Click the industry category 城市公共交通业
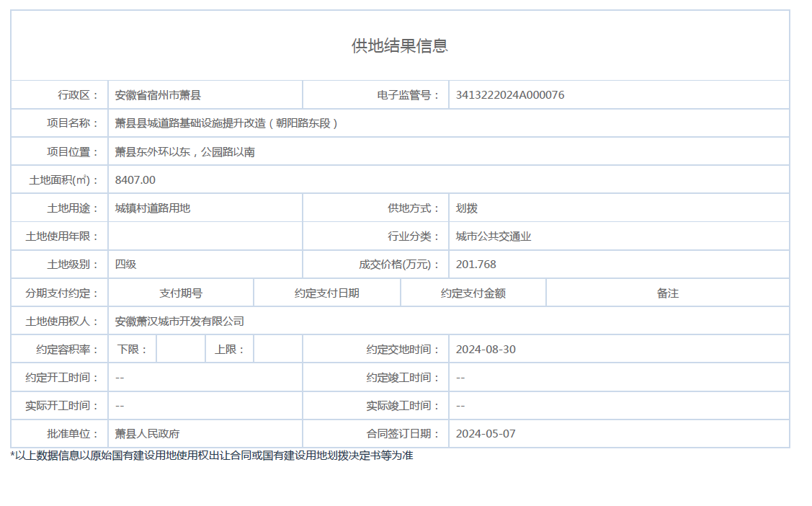The width and height of the screenshot is (812, 506). [x=493, y=236]
